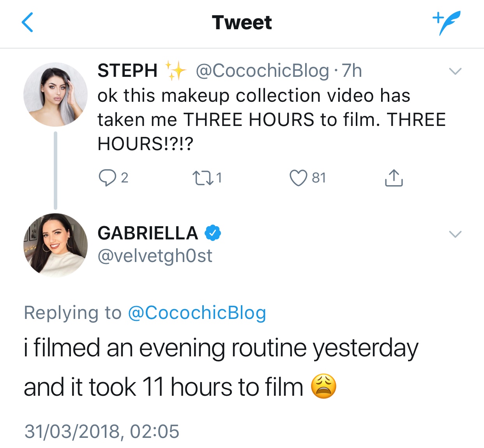484x448 pixels.
Task: Click GABRIELLA's reply text about evening routine
Action: pos(221,367)
